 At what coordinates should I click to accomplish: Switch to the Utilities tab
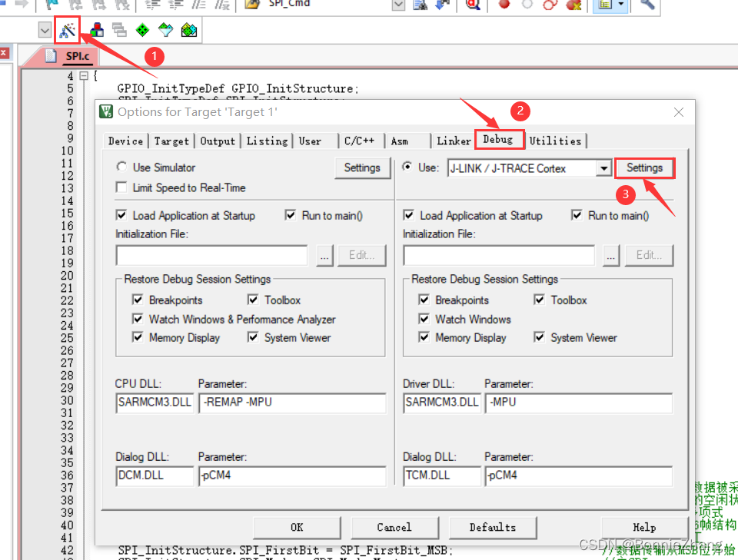555,141
